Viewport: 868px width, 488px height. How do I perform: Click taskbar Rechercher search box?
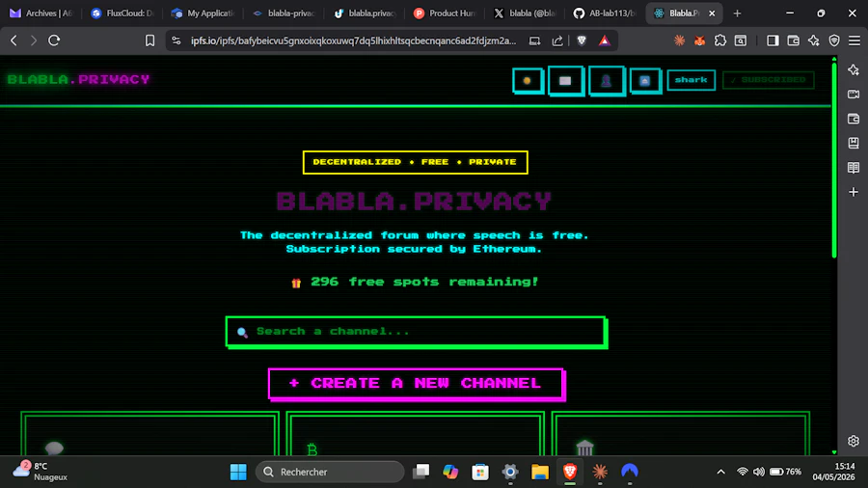click(330, 472)
